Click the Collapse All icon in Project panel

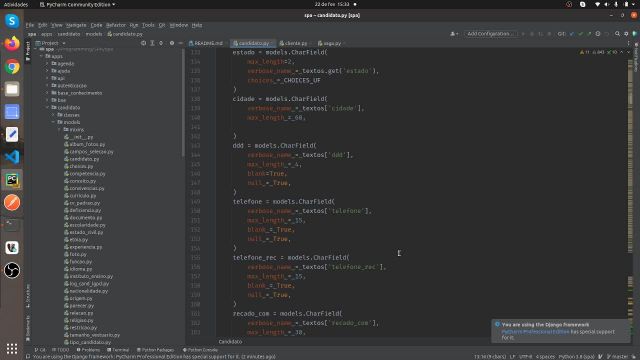point(161,43)
